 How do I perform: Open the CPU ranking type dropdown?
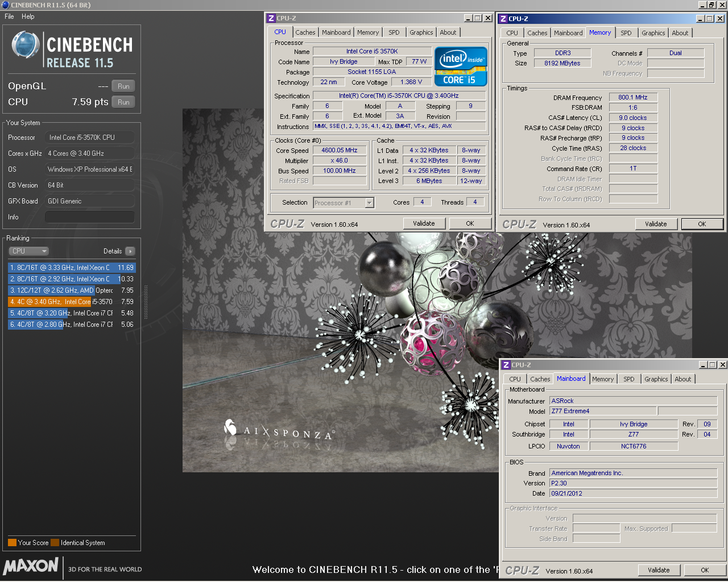[x=28, y=251]
